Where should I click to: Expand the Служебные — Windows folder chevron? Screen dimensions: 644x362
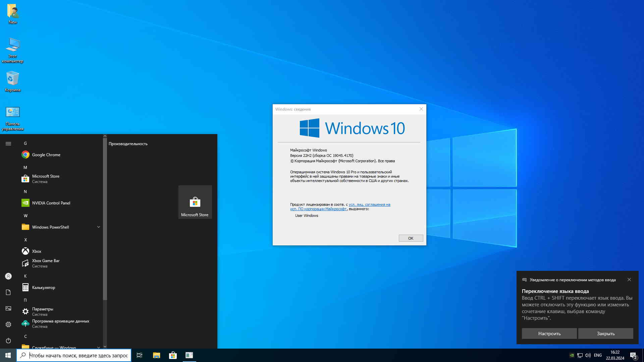pyautogui.click(x=98, y=347)
